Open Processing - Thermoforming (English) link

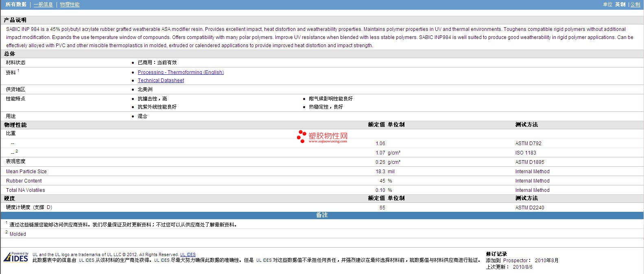(181, 72)
